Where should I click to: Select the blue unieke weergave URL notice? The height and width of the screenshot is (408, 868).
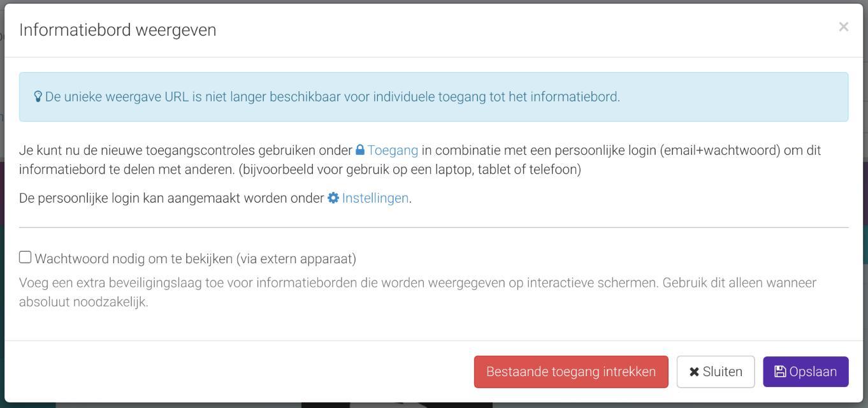tap(433, 97)
